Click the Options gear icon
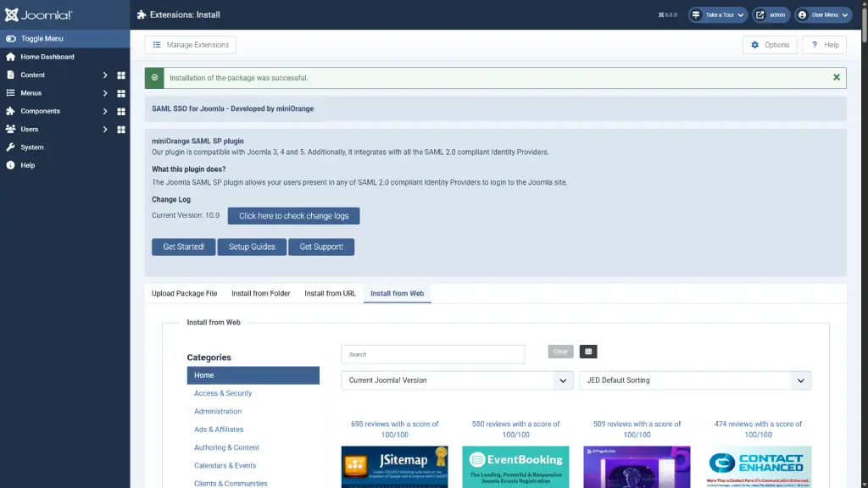Viewport: 868px width, 488px height. pyautogui.click(x=754, y=44)
